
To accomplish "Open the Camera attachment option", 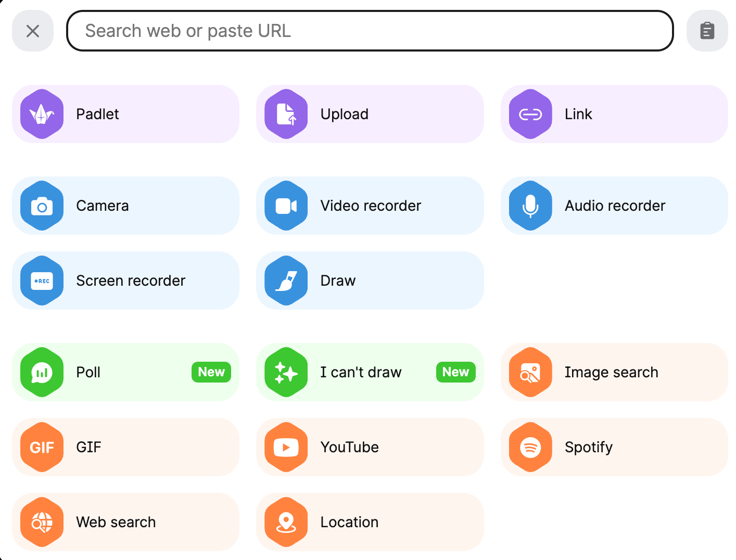I will point(125,206).
